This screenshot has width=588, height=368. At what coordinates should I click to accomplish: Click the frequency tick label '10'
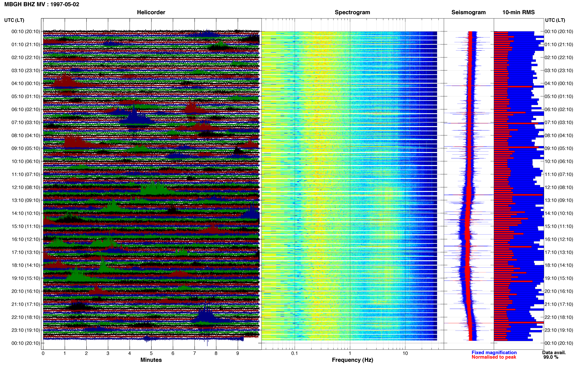tap(405, 353)
